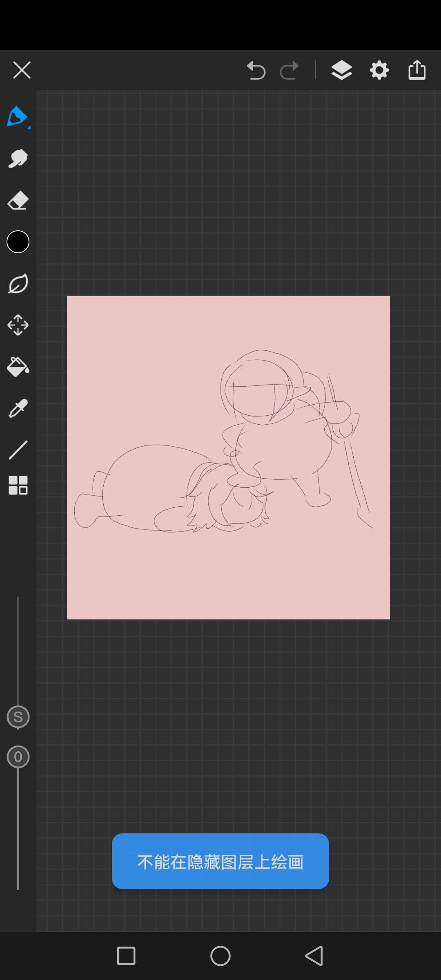
Task: Choose the straight line tool
Action: 18,450
